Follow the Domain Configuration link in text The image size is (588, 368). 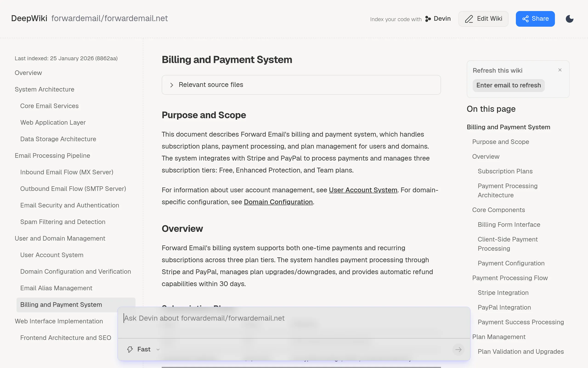click(278, 202)
